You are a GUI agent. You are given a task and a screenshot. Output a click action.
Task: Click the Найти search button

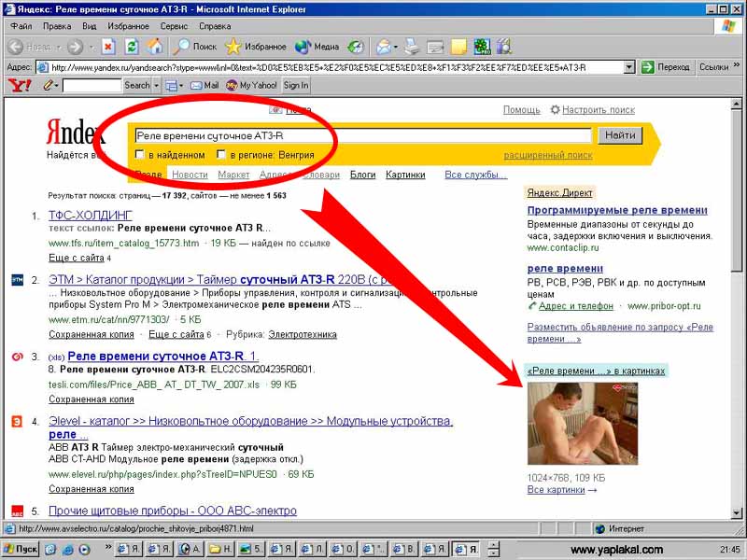coord(620,135)
